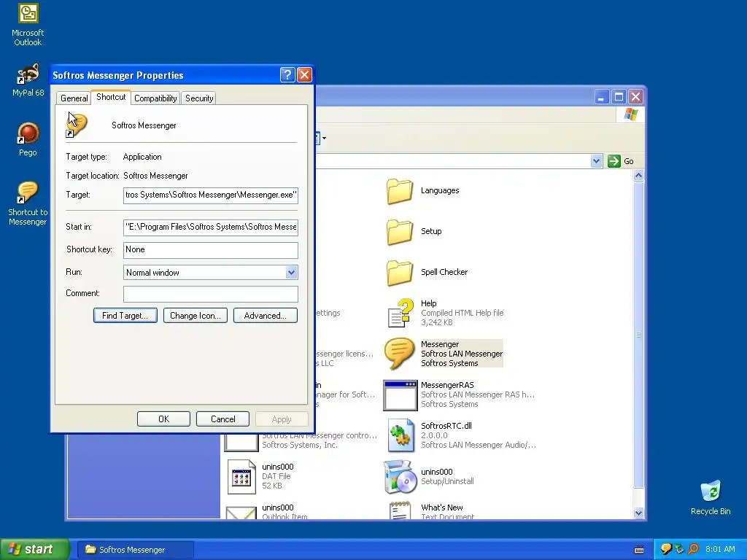Select Shortcut to Messenger desktop icon

(x=27, y=192)
